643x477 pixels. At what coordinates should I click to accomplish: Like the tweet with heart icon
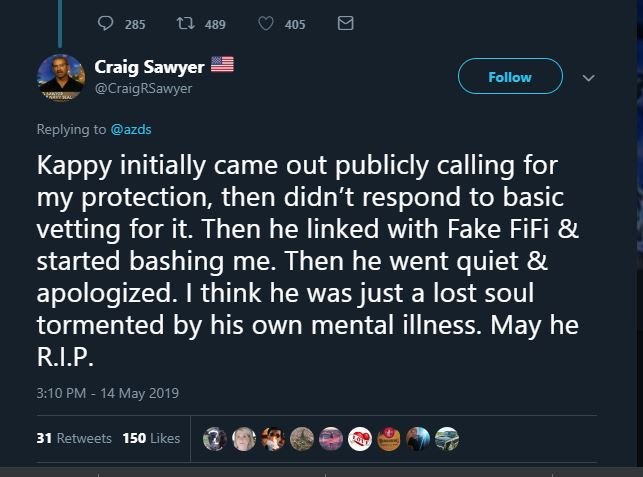(x=264, y=24)
